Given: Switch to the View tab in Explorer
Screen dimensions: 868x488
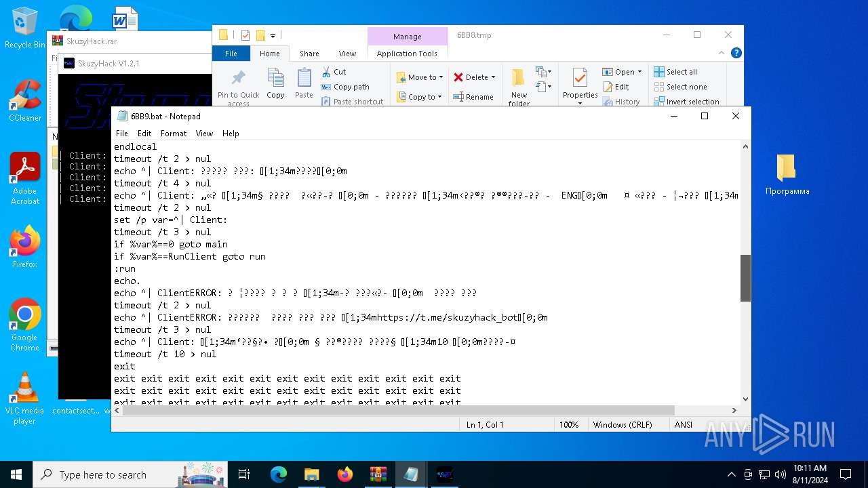Looking at the screenshot, I should point(347,54).
